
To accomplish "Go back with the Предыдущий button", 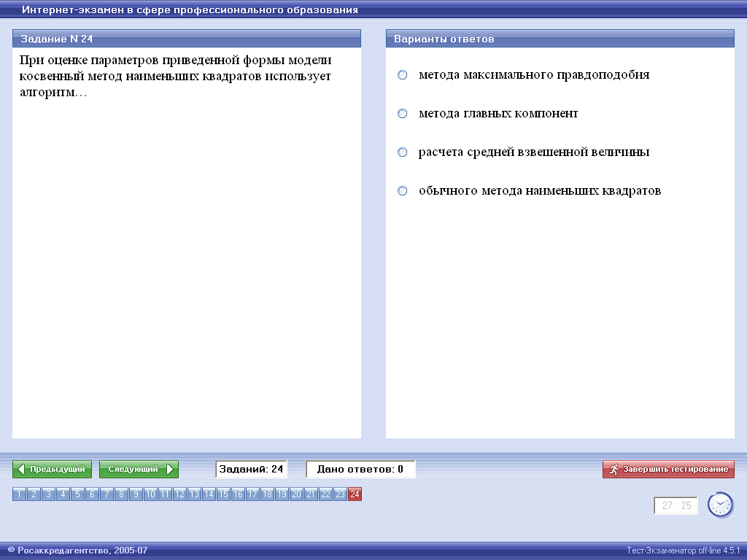I will (52, 469).
